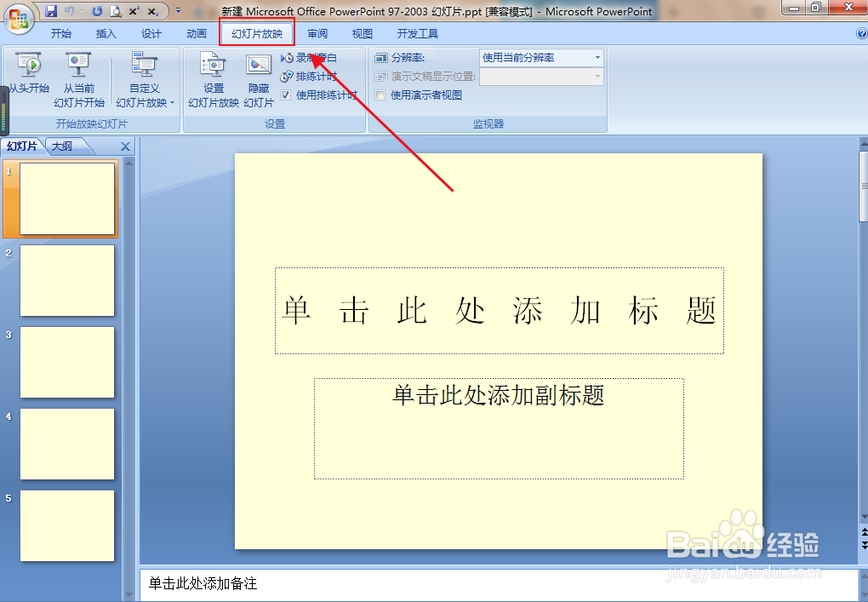Open 演示文稿显示位置 dropdown
This screenshot has width=868, height=602.
(597, 77)
